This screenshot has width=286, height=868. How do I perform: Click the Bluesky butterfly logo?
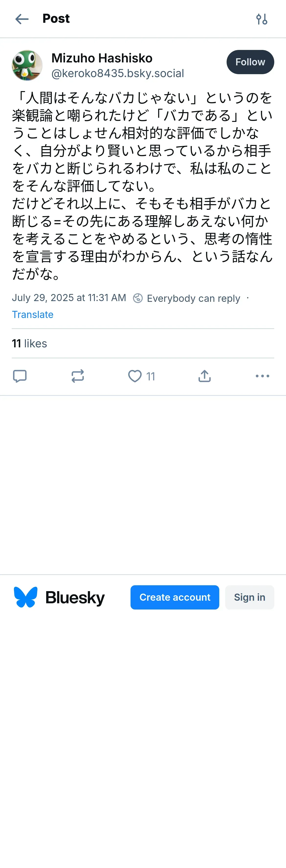[x=26, y=597]
